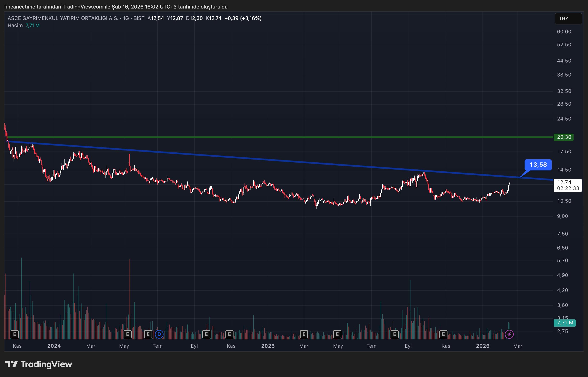588x377 pixels.
Task: Click the 60,00 price scale label
Action: (564, 32)
